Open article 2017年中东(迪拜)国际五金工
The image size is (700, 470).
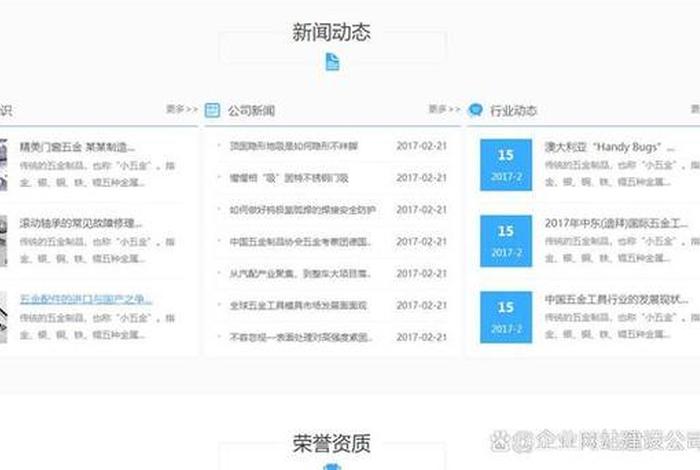pyautogui.click(x=617, y=223)
